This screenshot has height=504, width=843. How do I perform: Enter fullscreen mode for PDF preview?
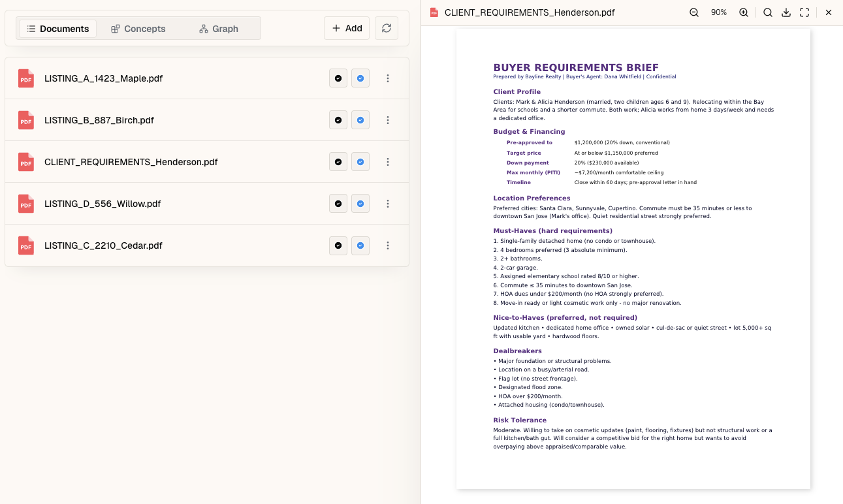tap(804, 12)
